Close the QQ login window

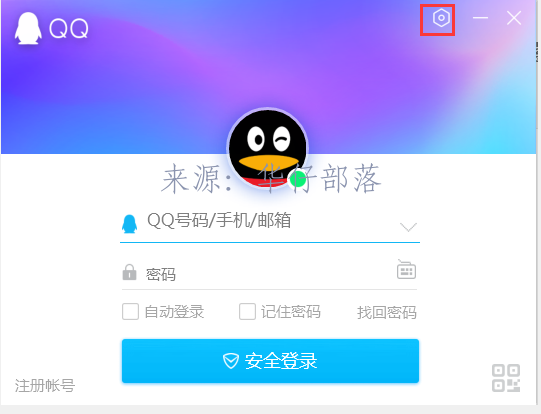click(x=514, y=18)
